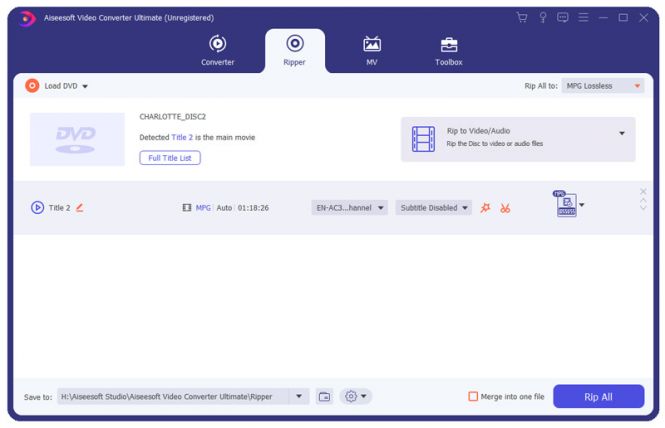Open the MV tab
This screenshot has height=428, width=665.
(x=372, y=50)
